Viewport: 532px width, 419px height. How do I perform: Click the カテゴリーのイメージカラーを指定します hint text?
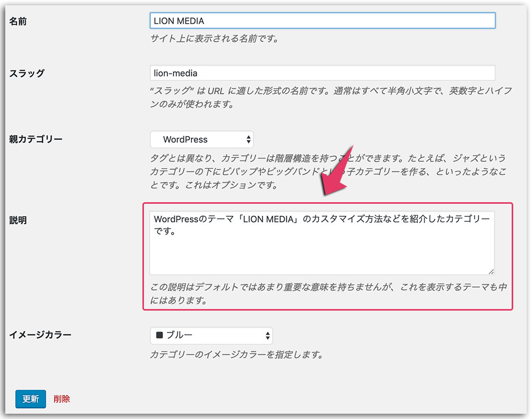[236, 355]
